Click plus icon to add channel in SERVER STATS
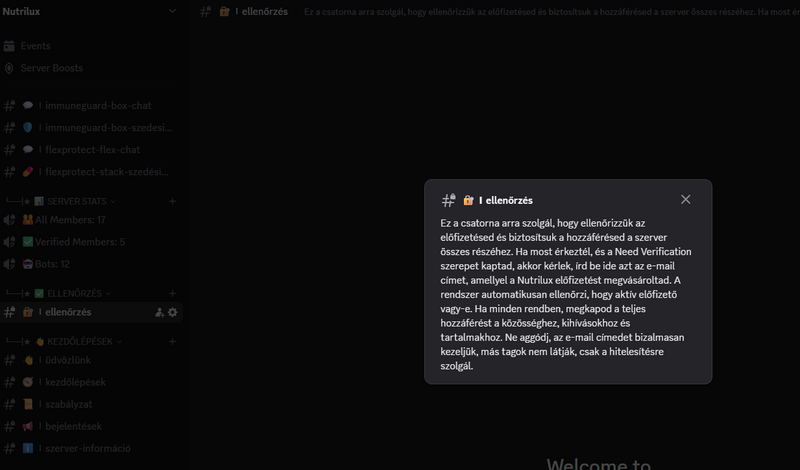 172,202
